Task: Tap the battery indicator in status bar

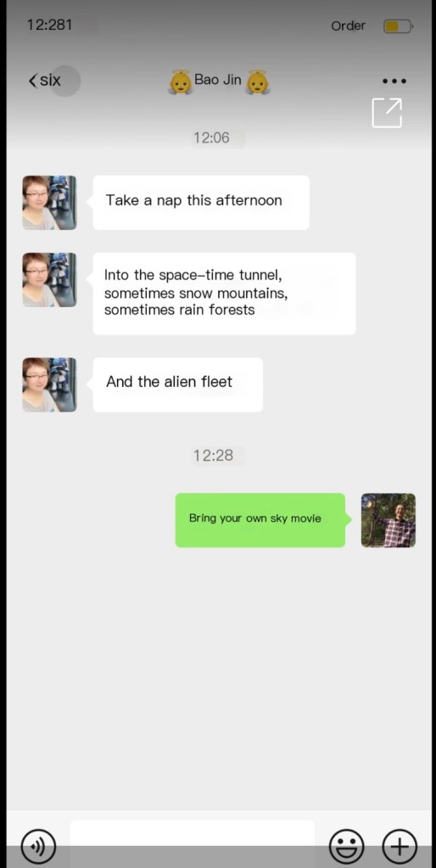Action: point(398,26)
